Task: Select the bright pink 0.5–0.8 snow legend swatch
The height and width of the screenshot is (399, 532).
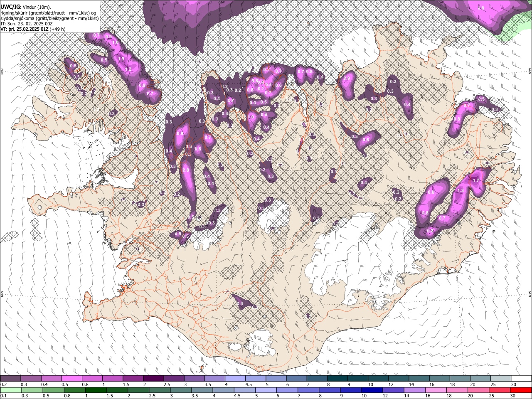Action: point(71,378)
